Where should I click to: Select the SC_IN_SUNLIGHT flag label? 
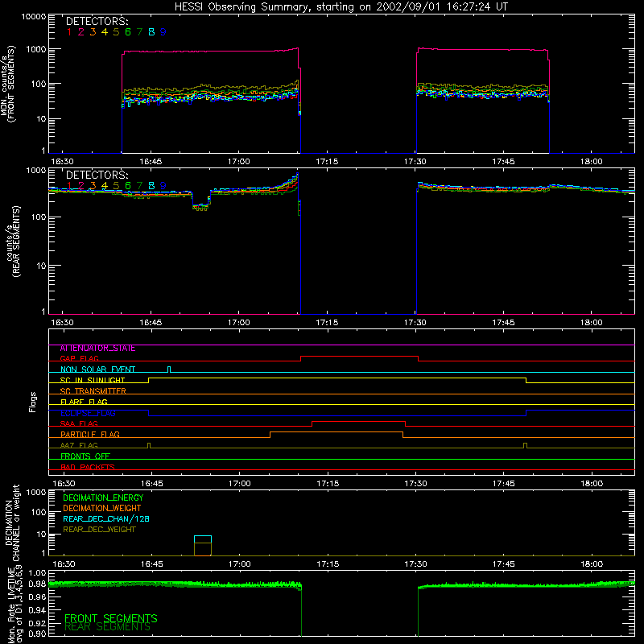[x=93, y=380]
